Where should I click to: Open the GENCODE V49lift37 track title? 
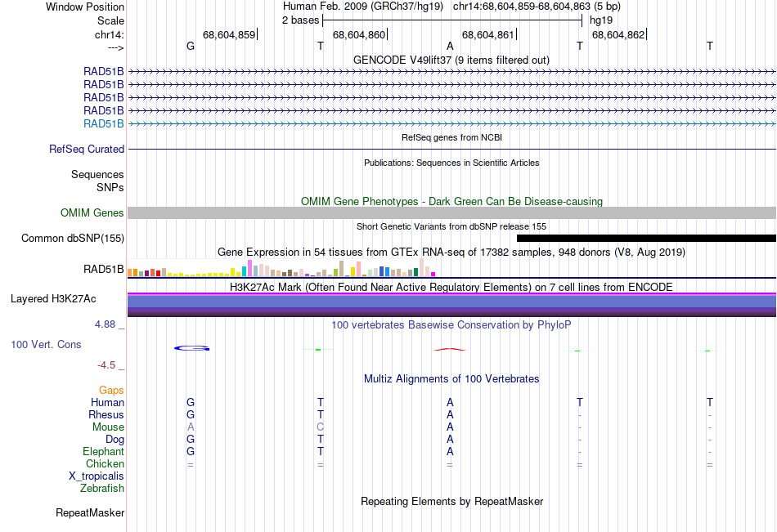coord(451,60)
